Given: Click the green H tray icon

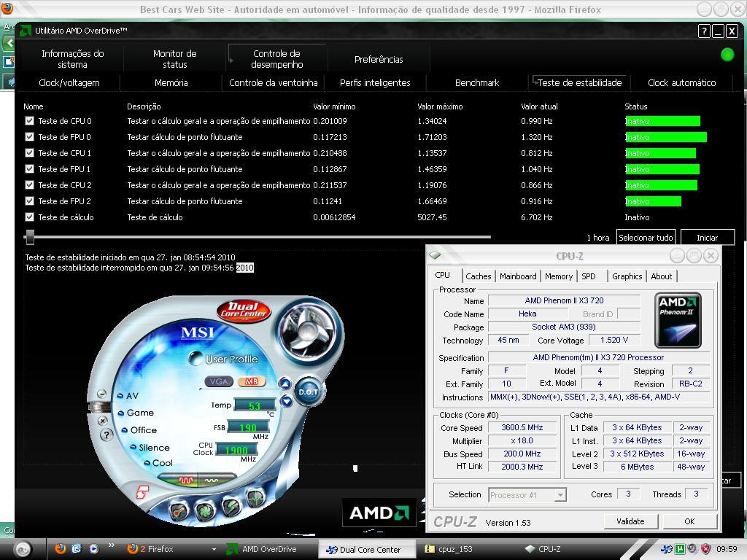Looking at the screenshot, I should (x=680, y=548).
